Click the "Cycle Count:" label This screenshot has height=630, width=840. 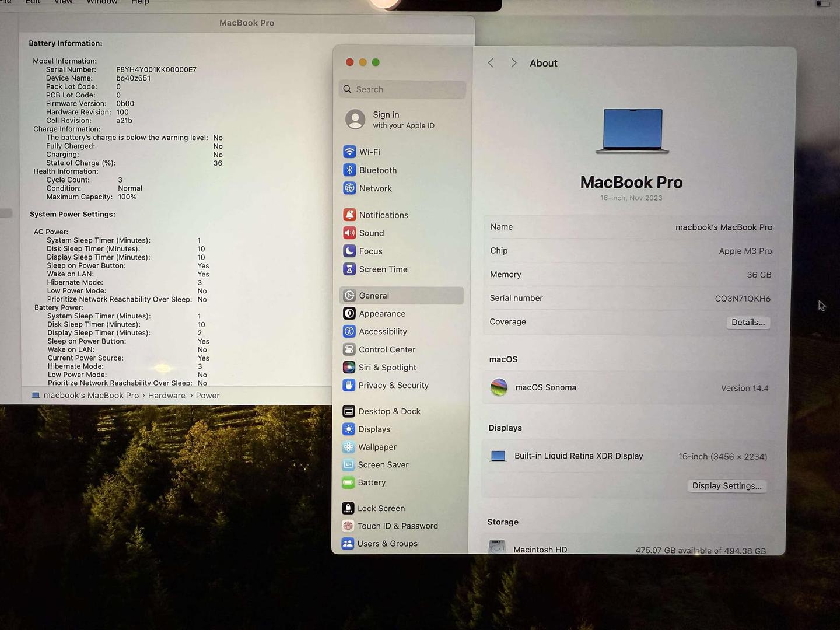tap(68, 180)
